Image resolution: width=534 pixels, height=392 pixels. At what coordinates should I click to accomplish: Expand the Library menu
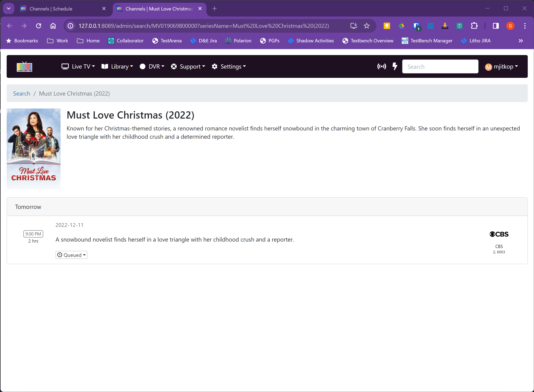[x=117, y=67]
